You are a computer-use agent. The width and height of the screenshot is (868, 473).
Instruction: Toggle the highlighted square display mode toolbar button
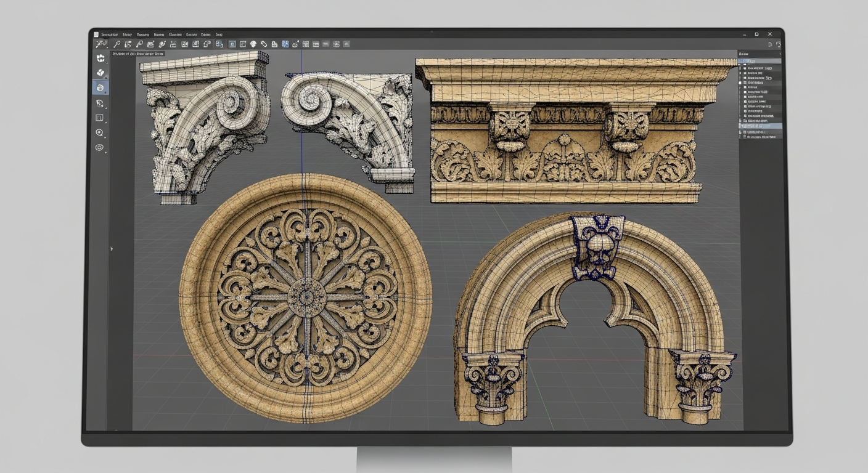pyautogui.click(x=232, y=44)
